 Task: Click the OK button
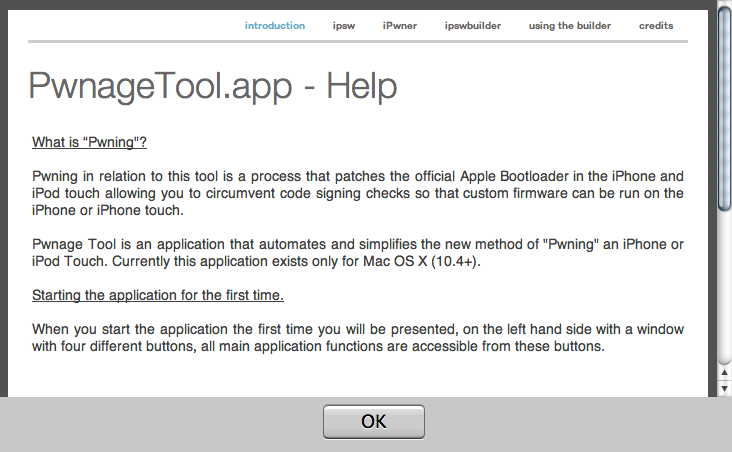tap(373, 422)
